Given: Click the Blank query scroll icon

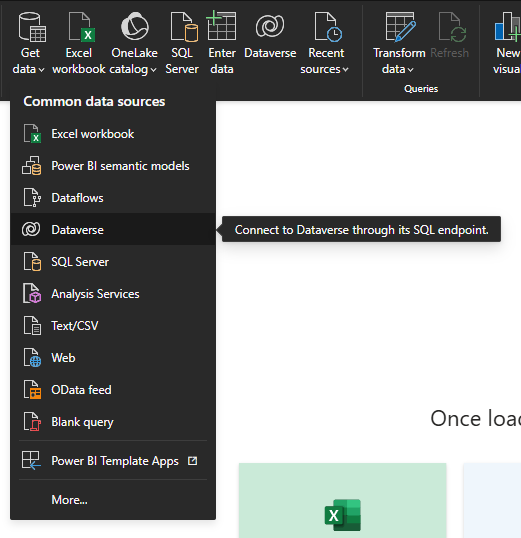Looking at the screenshot, I should coord(32,422).
